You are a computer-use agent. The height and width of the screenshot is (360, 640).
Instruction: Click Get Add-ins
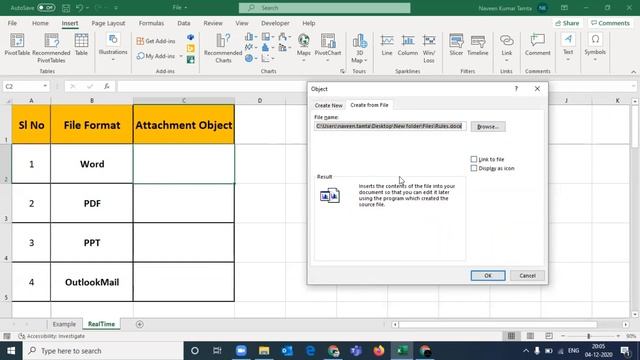coord(156,41)
